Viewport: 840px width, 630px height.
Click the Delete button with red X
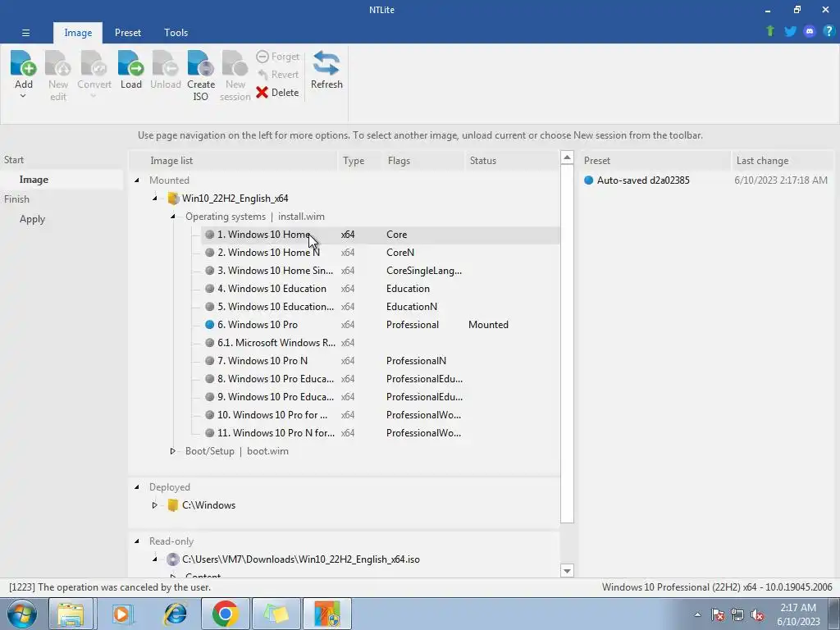(277, 92)
